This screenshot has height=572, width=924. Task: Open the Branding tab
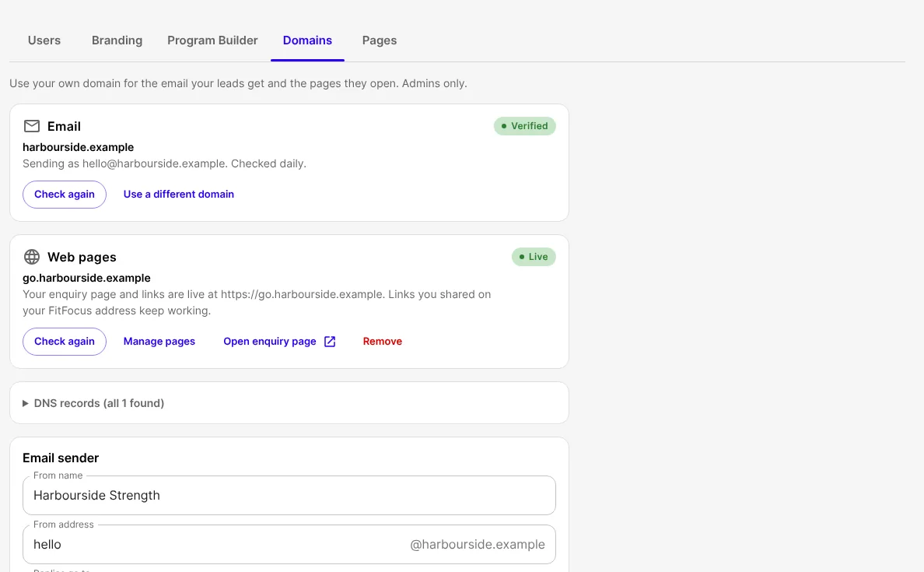[x=117, y=40]
